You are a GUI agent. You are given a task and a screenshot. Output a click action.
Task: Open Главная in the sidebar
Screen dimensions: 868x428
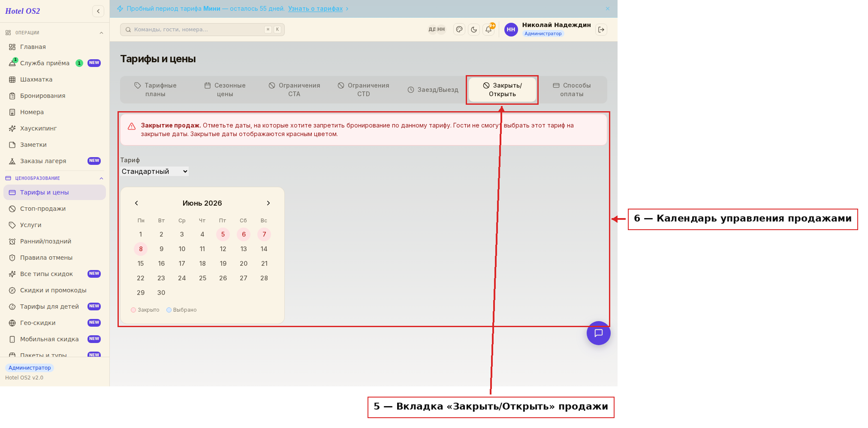pyautogui.click(x=54, y=47)
